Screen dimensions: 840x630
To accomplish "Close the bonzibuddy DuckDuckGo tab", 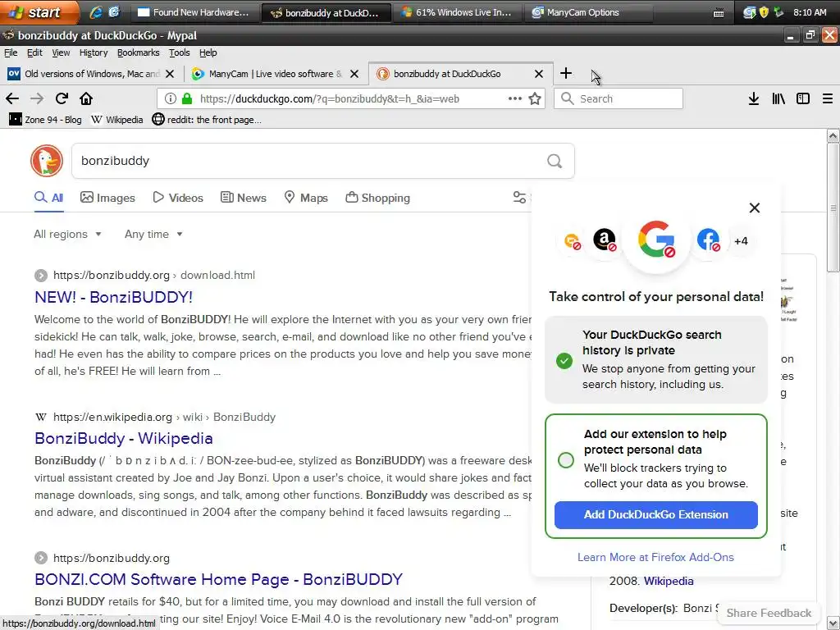I will [539, 74].
